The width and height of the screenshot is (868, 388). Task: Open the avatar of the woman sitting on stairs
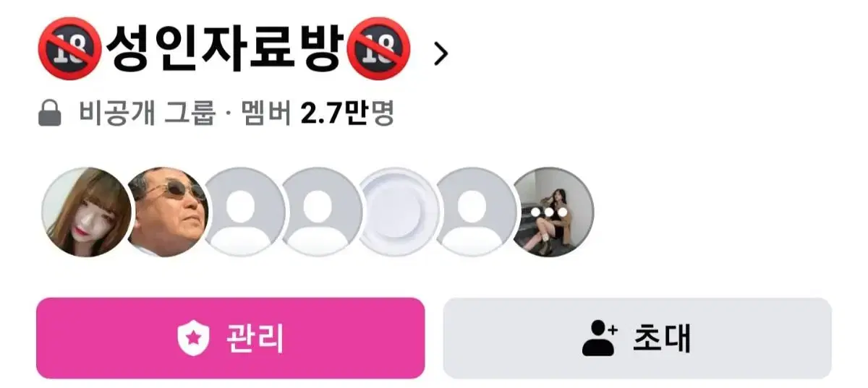click(x=554, y=212)
